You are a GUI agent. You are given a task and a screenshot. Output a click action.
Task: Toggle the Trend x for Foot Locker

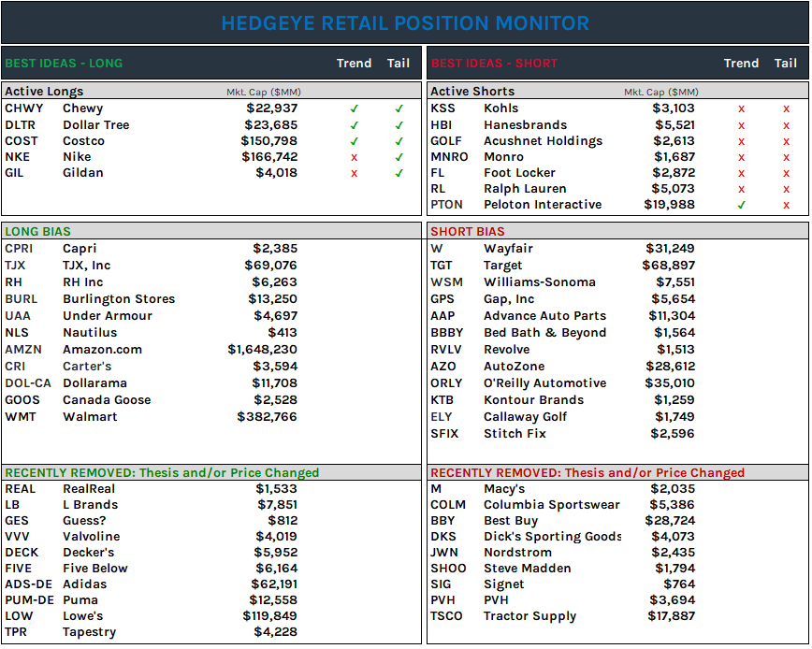(x=741, y=172)
